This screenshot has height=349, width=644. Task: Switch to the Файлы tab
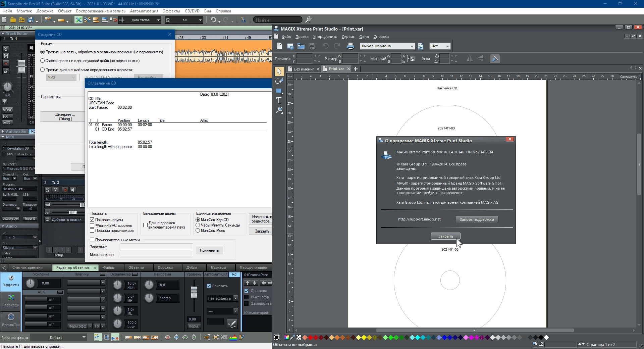[109, 268]
